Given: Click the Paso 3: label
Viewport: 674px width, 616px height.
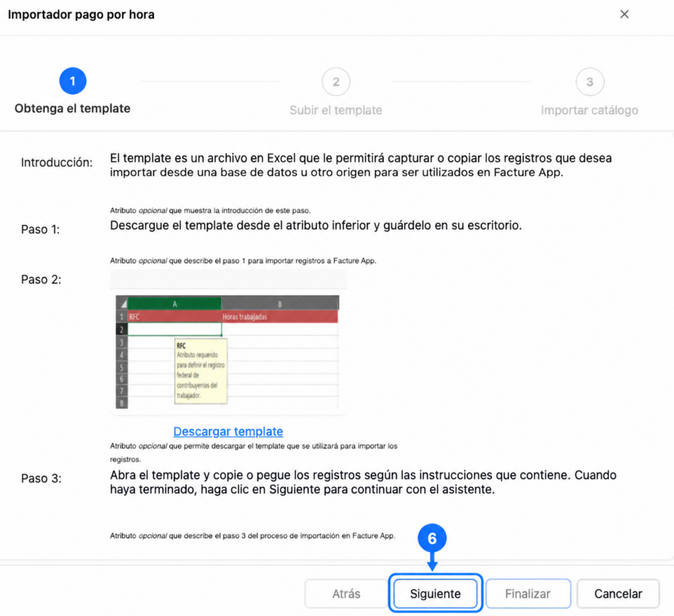Looking at the screenshot, I should coord(41,478).
